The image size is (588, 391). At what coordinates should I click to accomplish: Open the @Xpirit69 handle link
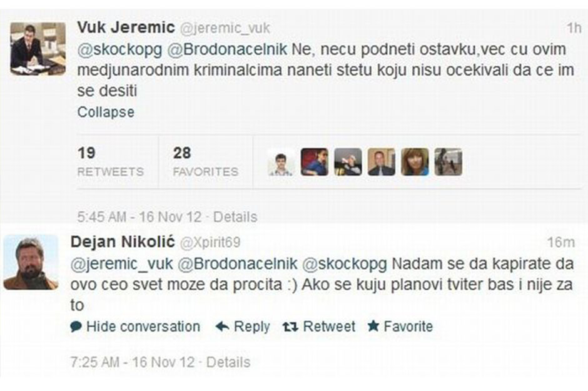pos(210,242)
